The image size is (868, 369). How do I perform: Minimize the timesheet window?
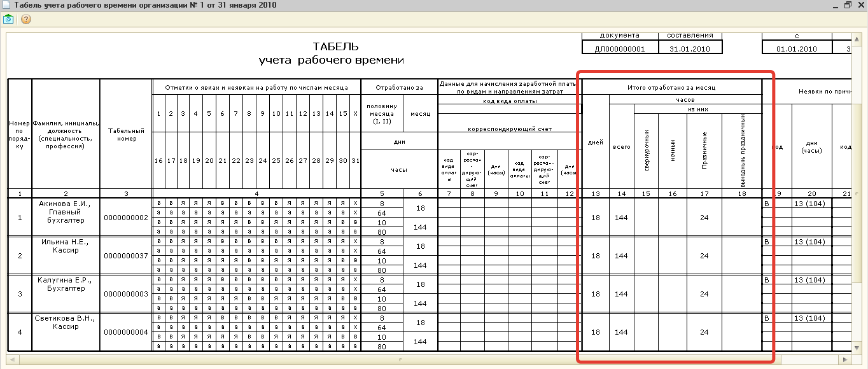[836, 5]
